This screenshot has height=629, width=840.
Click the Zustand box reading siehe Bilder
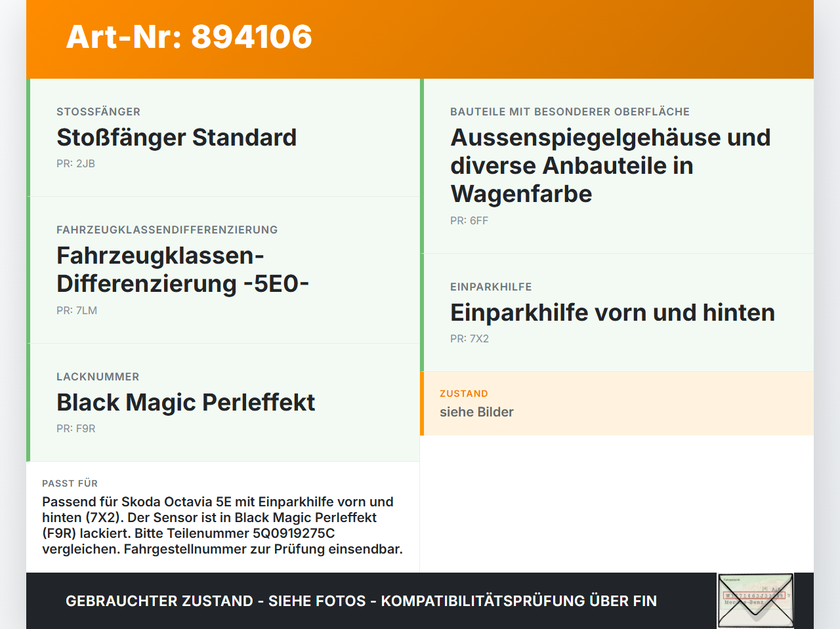coord(617,403)
